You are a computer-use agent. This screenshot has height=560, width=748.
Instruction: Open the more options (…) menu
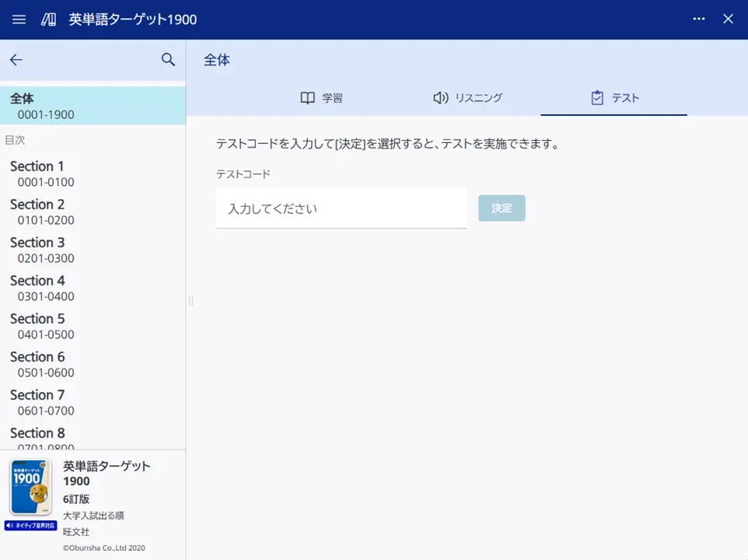pyautogui.click(x=698, y=19)
